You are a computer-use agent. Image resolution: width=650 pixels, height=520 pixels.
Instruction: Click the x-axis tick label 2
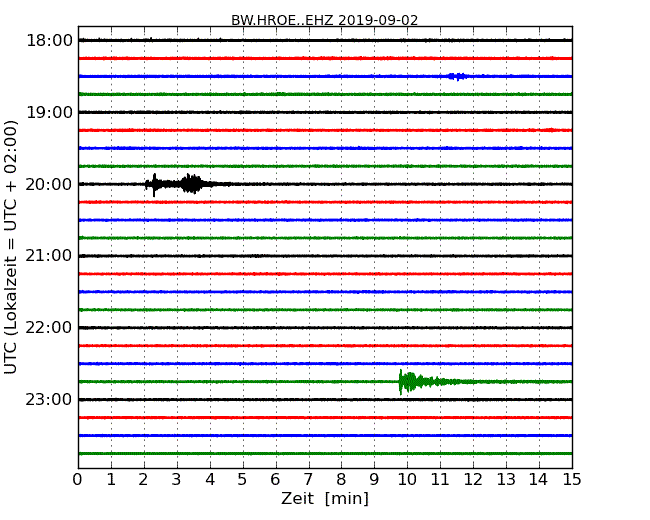click(x=143, y=479)
